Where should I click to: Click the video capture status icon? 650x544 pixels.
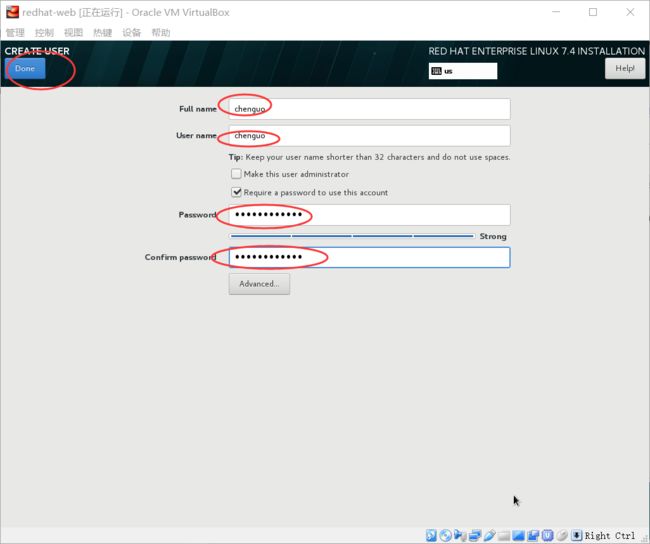click(x=533, y=535)
